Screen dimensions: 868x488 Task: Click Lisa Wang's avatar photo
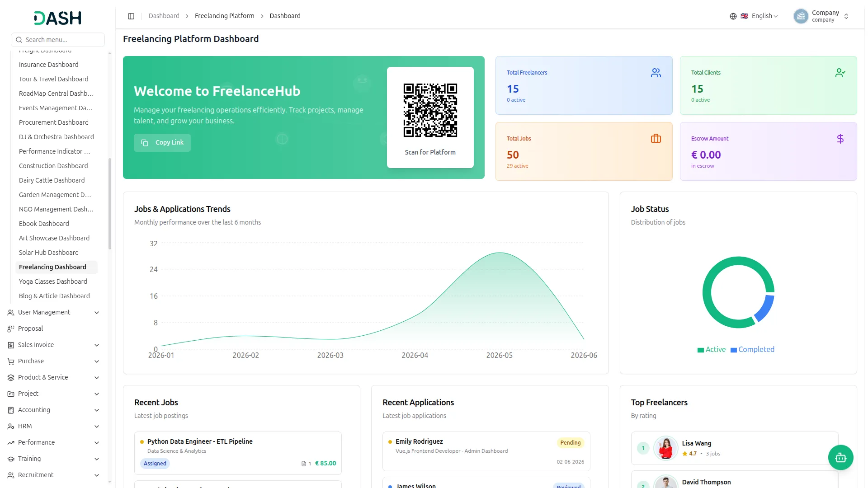665,448
